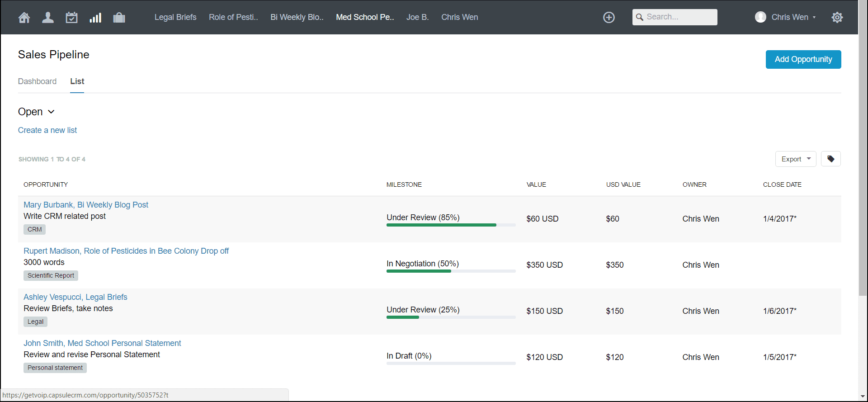Click the Scientific Report tag
868x402 pixels.
51,275
